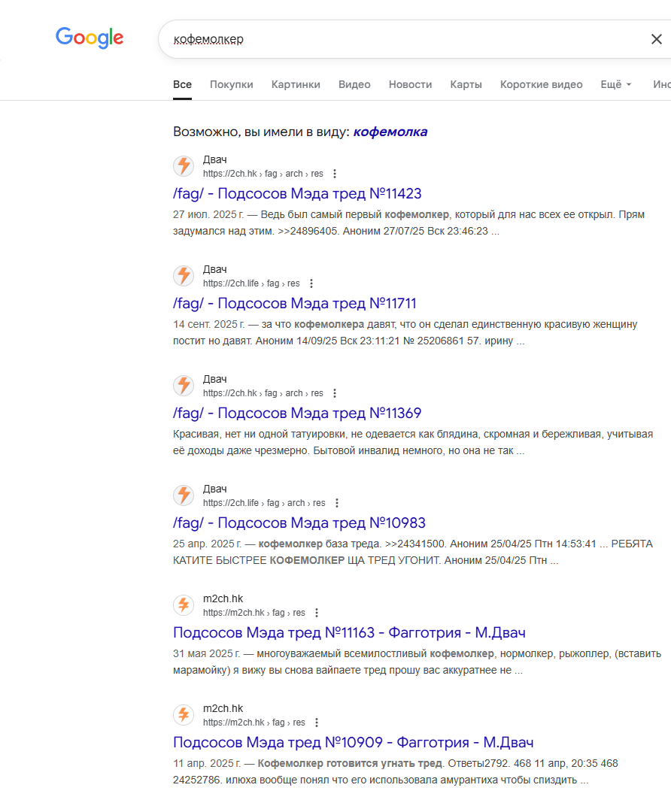The image size is (671, 812).
Task: Open Подсосов Мэда тред №11369 link
Action: click(297, 414)
